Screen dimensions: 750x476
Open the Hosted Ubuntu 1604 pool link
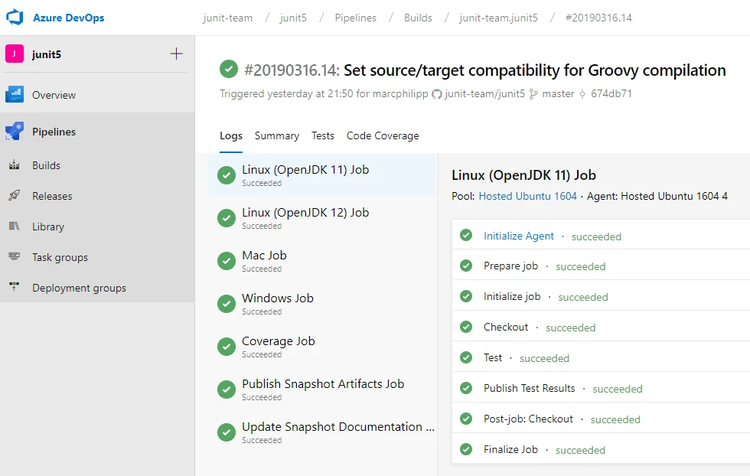527,196
